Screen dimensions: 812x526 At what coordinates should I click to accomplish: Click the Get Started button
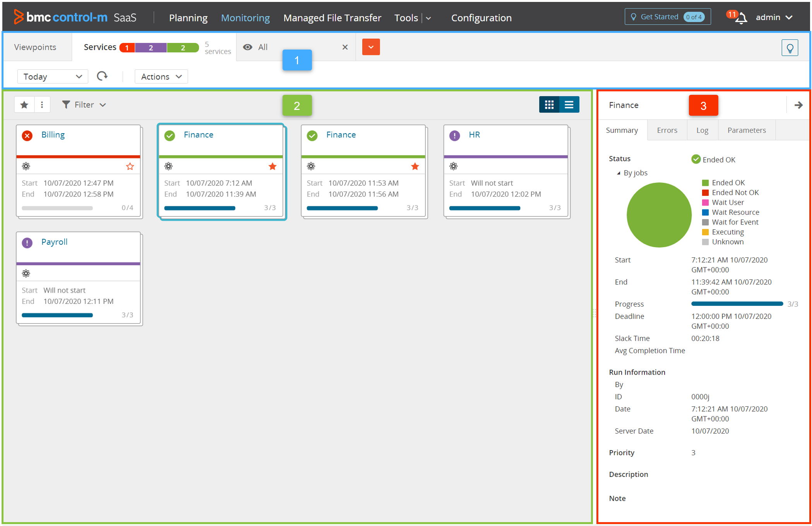point(667,17)
